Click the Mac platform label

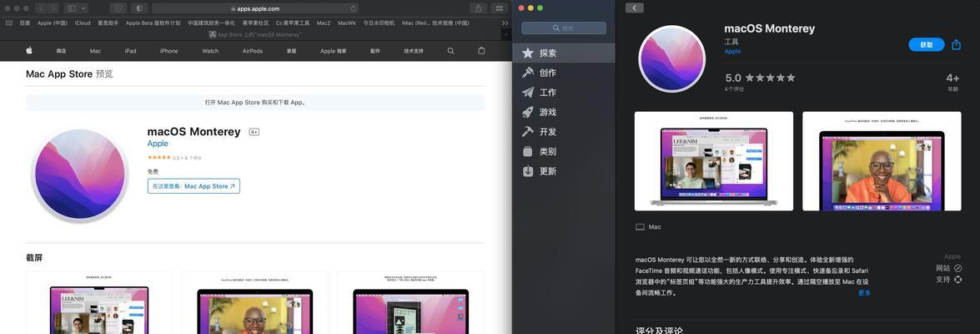(x=648, y=227)
